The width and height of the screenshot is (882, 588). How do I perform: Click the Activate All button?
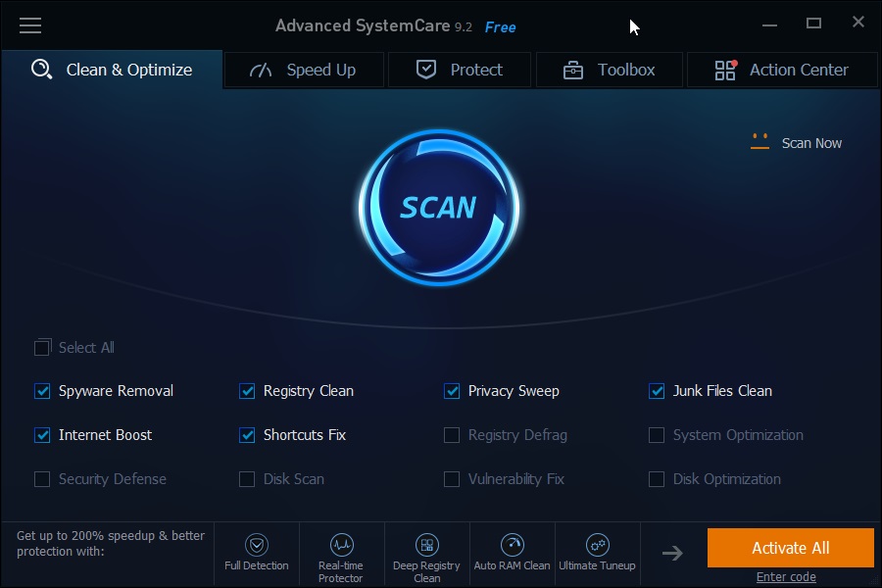[x=790, y=548]
